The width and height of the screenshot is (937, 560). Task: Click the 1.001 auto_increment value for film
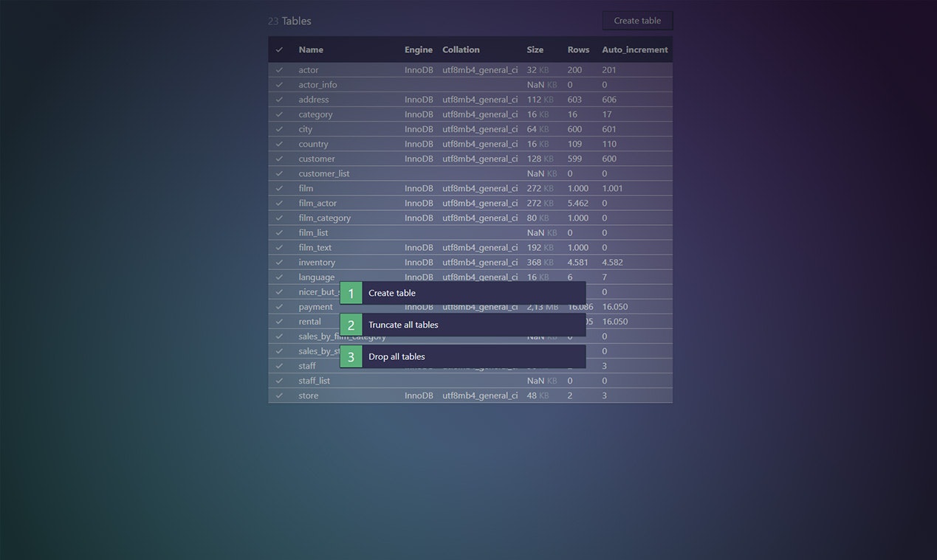coord(612,188)
